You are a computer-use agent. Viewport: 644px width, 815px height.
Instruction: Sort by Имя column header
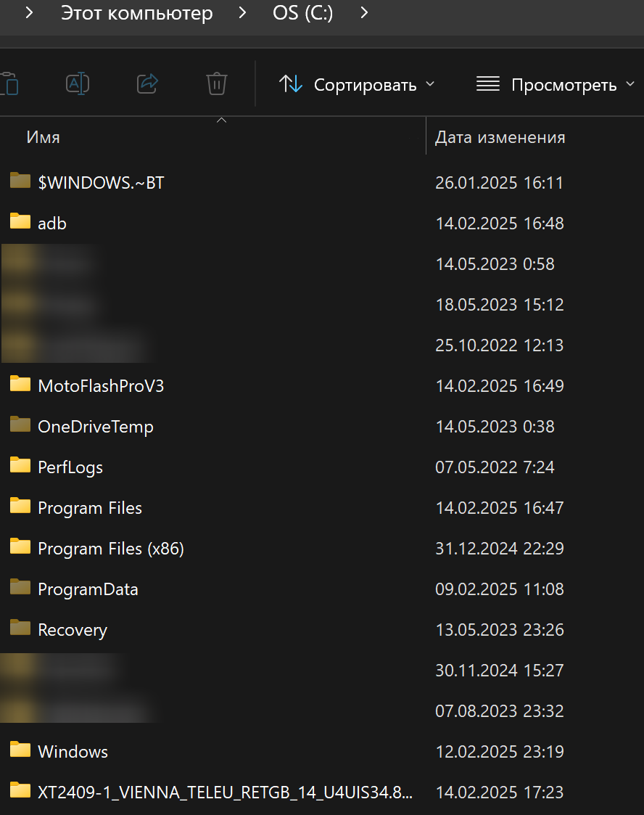coord(43,137)
